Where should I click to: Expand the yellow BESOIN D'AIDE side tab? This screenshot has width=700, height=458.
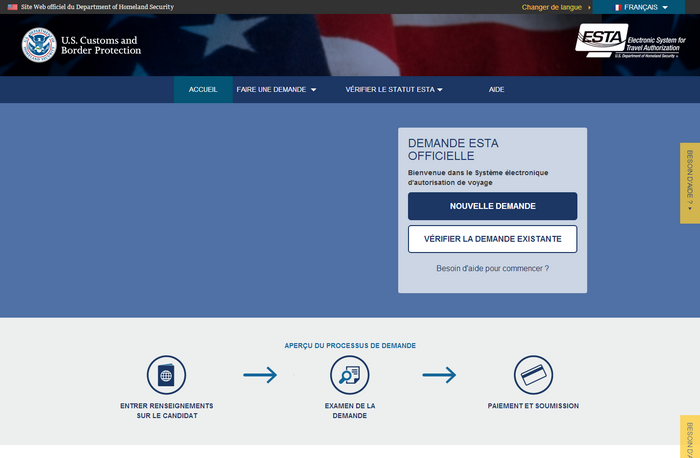coord(689,182)
